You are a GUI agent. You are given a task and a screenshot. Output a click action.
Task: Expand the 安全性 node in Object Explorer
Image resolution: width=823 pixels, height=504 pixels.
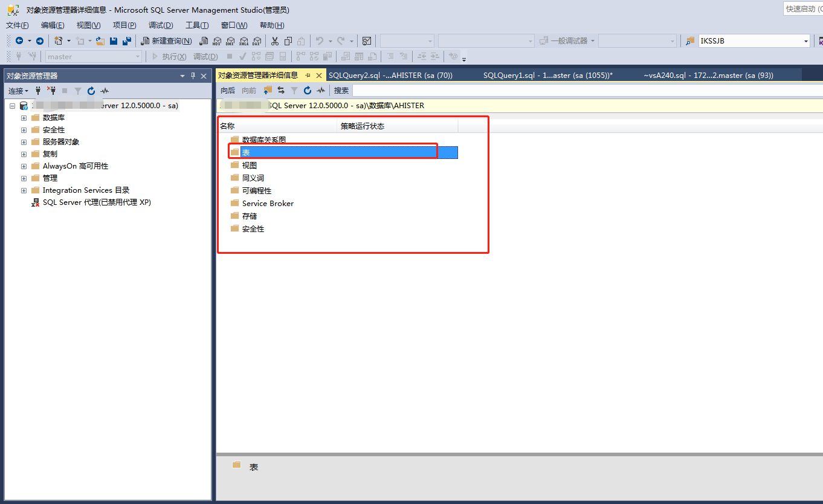24,130
